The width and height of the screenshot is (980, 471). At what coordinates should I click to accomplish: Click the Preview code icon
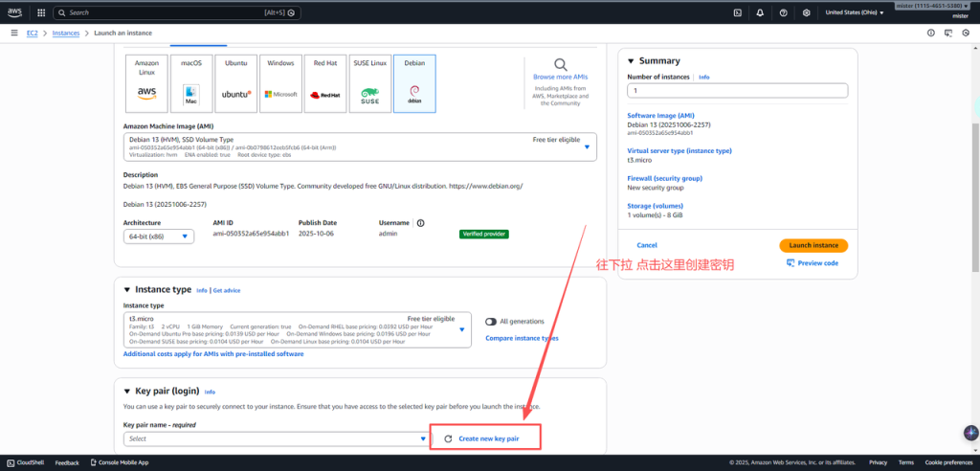click(790, 263)
